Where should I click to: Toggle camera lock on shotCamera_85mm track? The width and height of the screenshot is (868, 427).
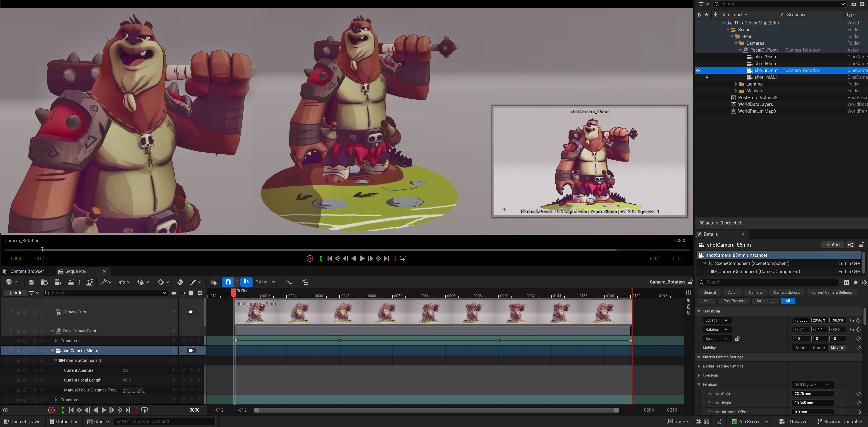[191, 351]
